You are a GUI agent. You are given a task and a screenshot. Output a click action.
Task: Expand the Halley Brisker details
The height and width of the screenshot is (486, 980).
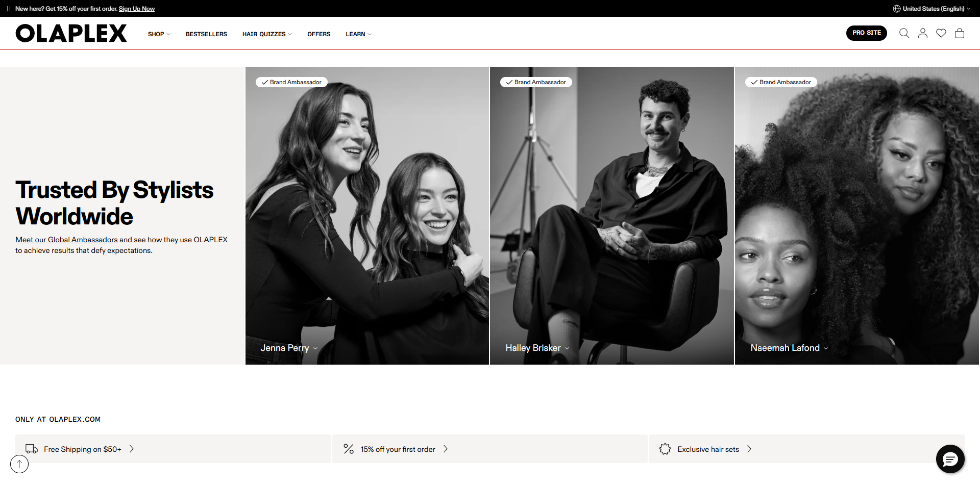[x=537, y=348]
